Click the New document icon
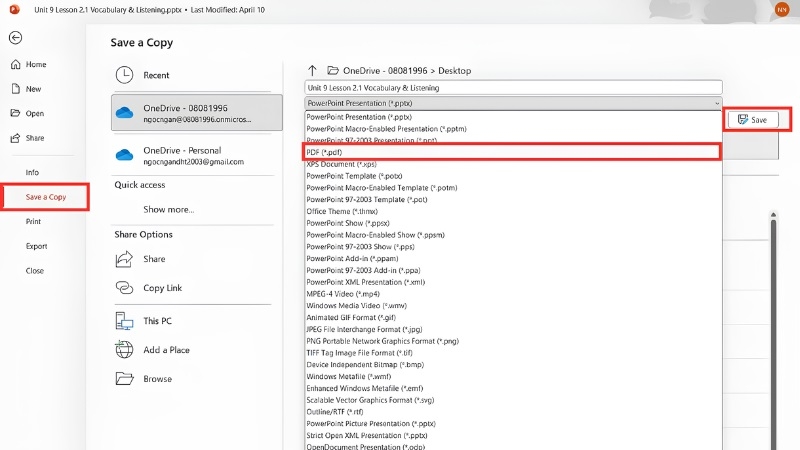800x450 pixels. (x=16, y=89)
